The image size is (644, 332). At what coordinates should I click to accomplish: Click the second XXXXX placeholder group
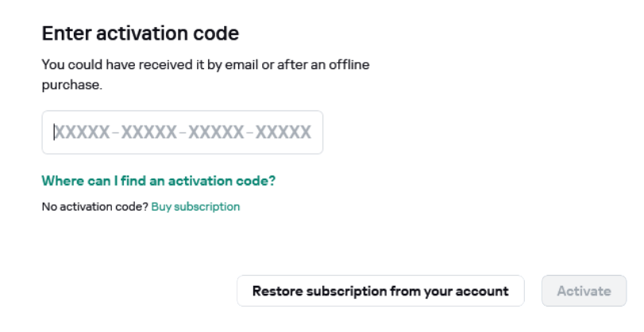coord(148,133)
